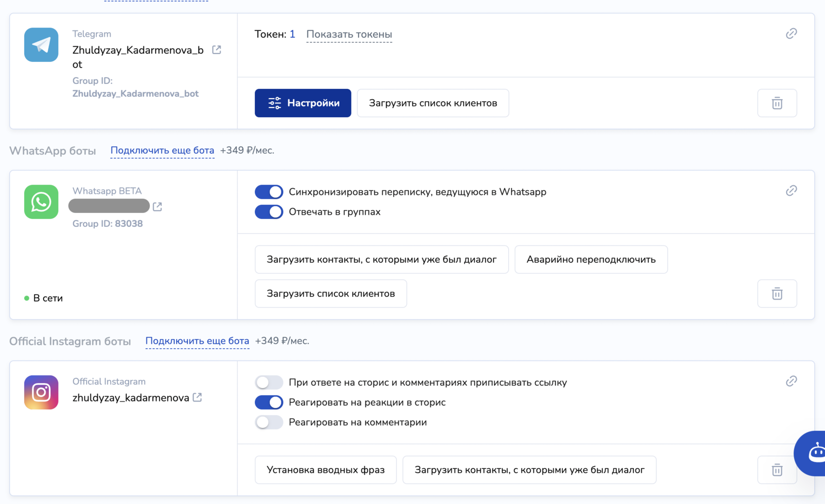Delete the Telegram bot with trash icon
825x504 pixels.
pyautogui.click(x=777, y=103)
